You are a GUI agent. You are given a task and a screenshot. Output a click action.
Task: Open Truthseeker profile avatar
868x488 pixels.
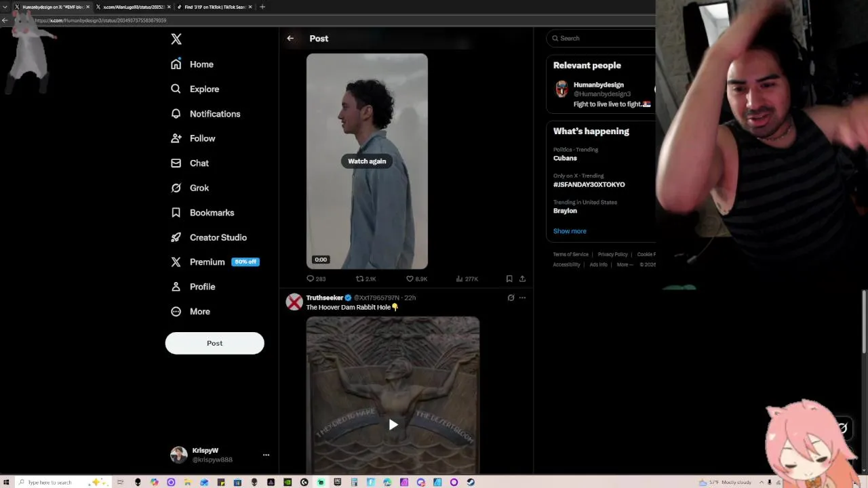point(294,302)
